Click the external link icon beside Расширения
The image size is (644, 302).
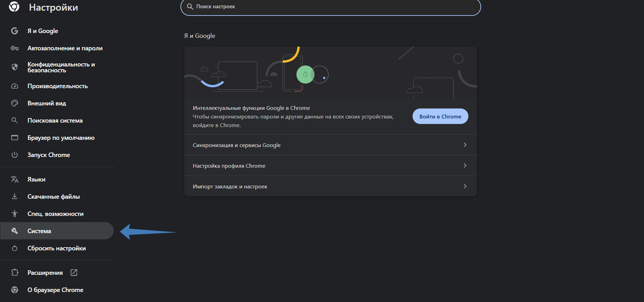[74, 273]
